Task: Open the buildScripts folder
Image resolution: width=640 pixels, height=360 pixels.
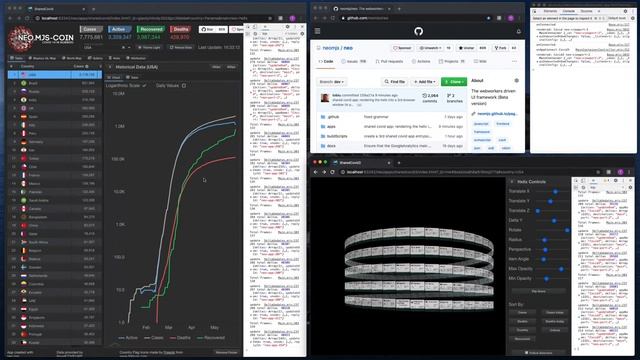Action: [x=337, y=136]
